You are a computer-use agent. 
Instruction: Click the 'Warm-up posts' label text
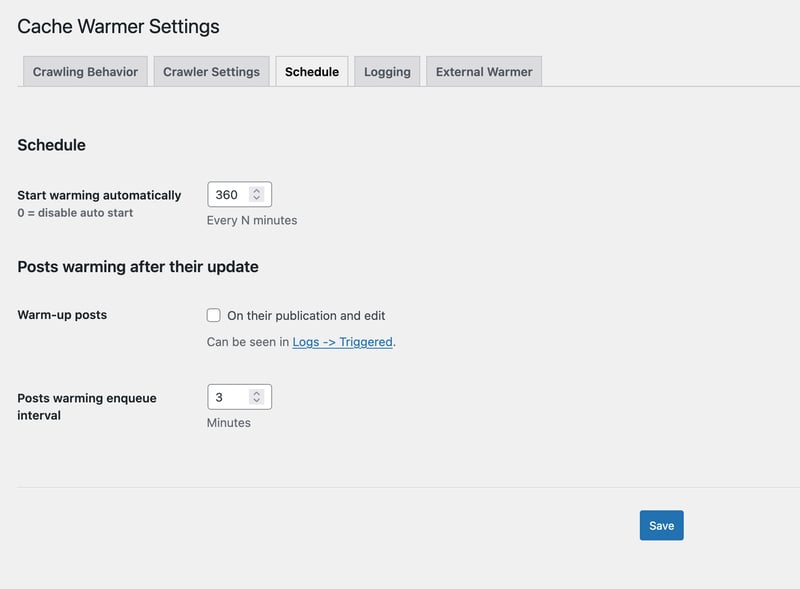(62, 315)
